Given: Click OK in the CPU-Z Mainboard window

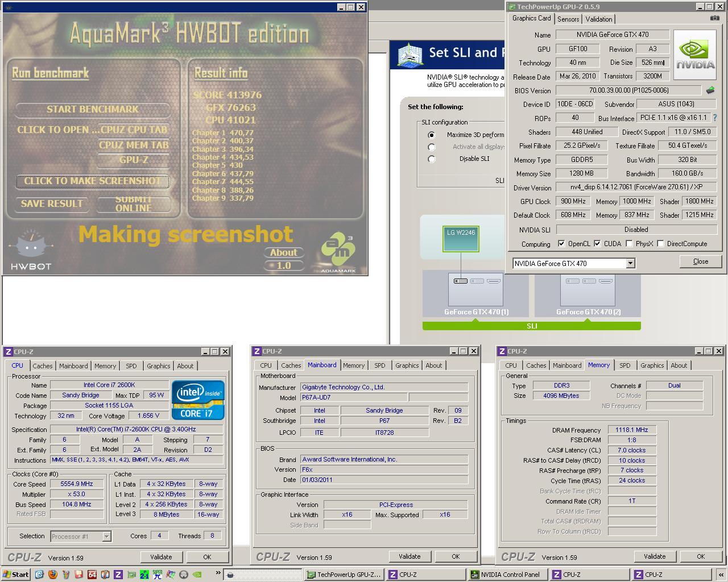Looking at the screenshot, I should coord(456,556).
